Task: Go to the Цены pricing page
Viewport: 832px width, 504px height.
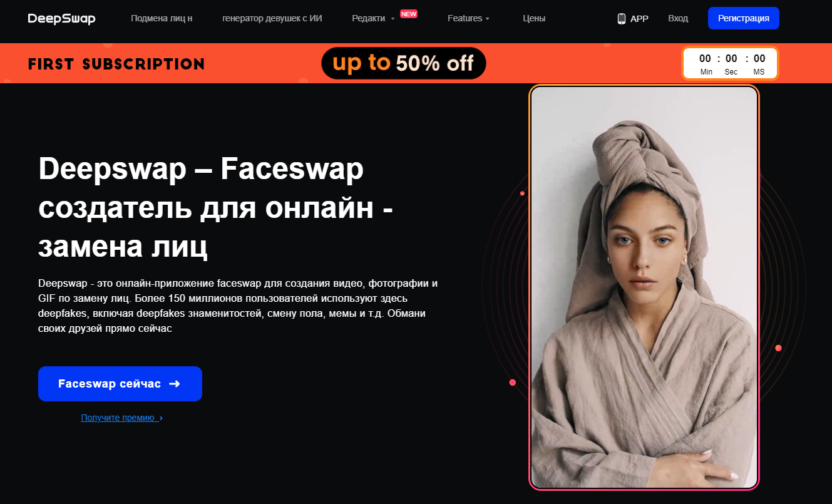Action: (x=534, y=19)
